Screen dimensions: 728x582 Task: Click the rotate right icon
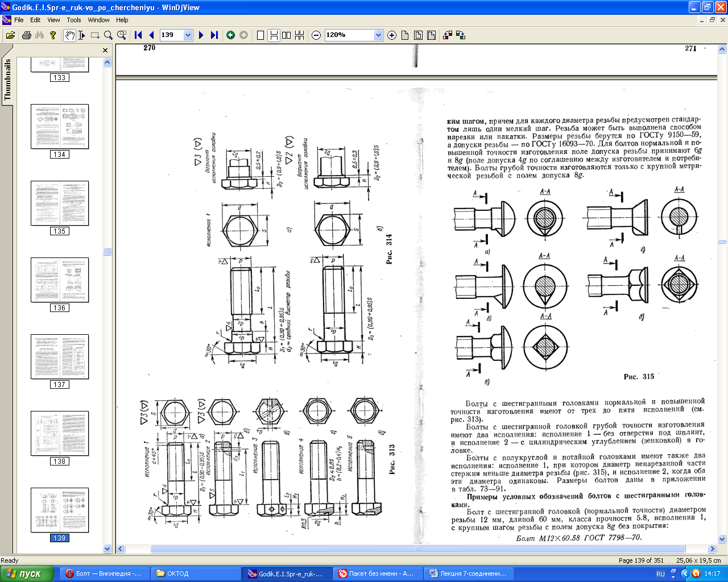[x=461, y=35]
